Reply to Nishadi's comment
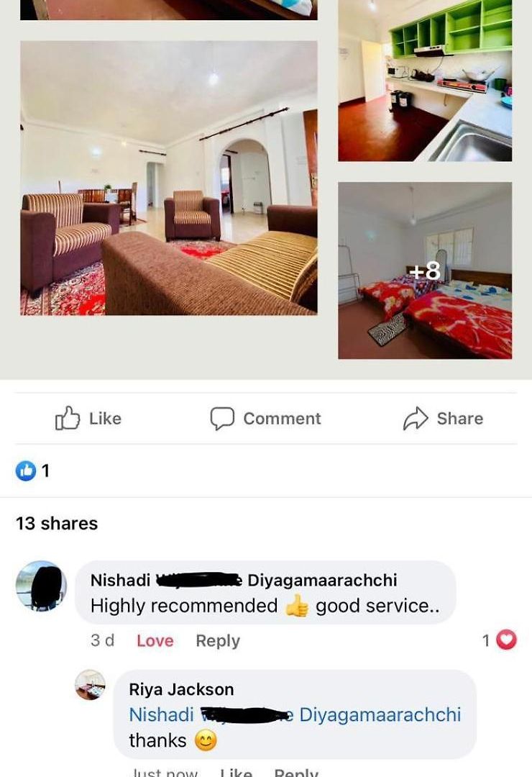Image resolution: width=532 pixels, height=777 pixels. [218, 641]
